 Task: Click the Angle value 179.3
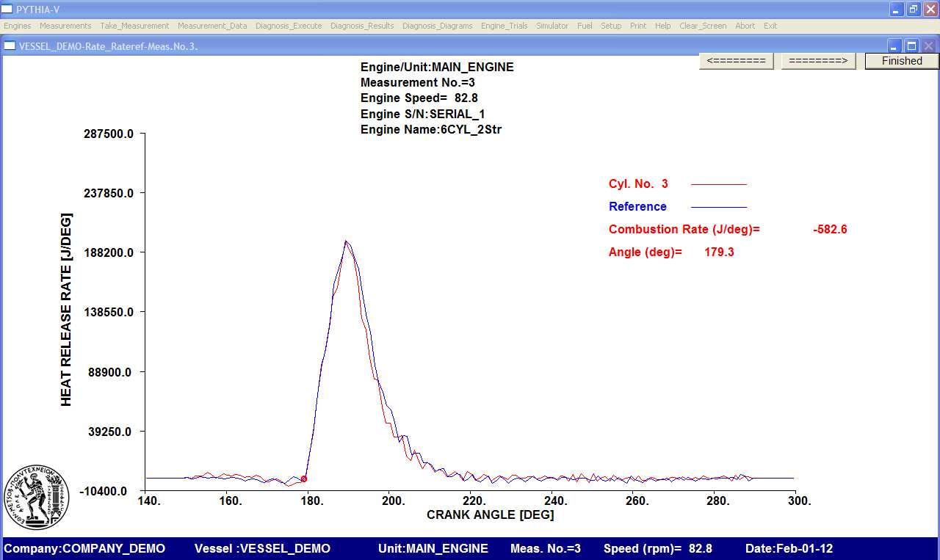click(719, 252)
